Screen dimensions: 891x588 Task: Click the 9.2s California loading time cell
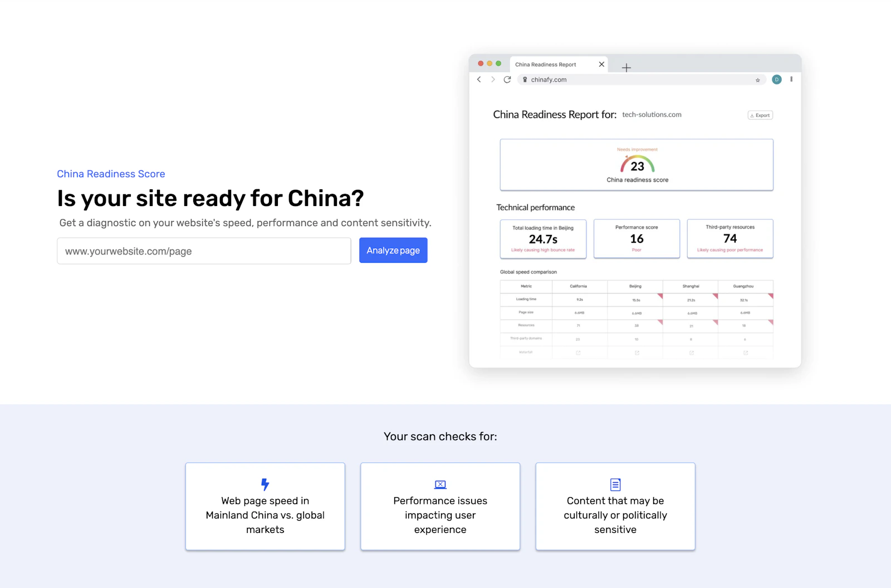coord(580,300)
